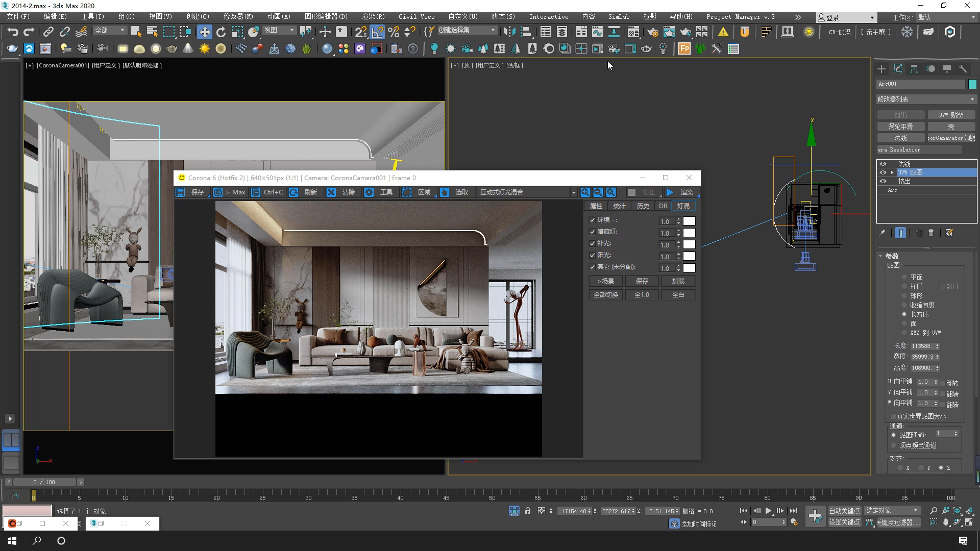The image size is (980, 551).
Task: Click the Windows Start button
Action: 12,541
